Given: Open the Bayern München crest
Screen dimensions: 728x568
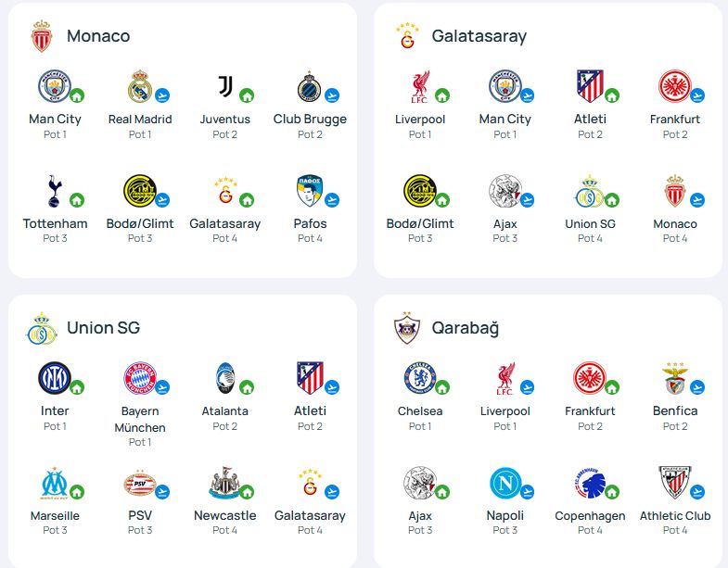Looking at the screenshot, I should 139,378.
